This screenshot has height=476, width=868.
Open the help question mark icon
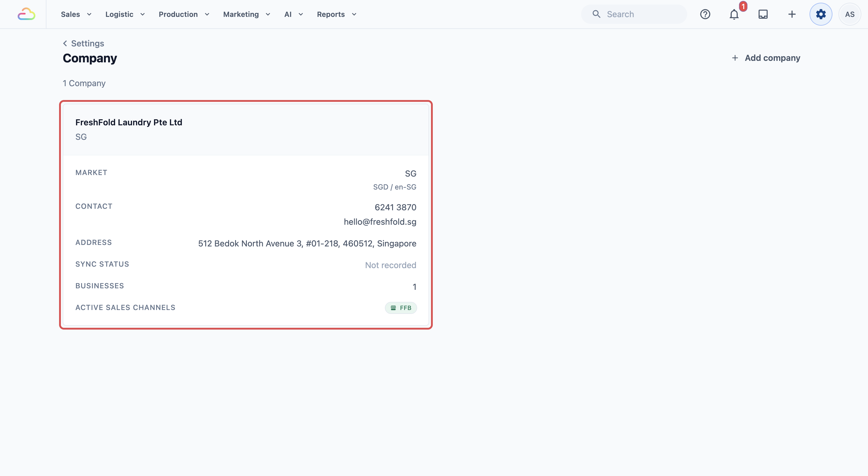pyautogui.click(x=705, y=14)
